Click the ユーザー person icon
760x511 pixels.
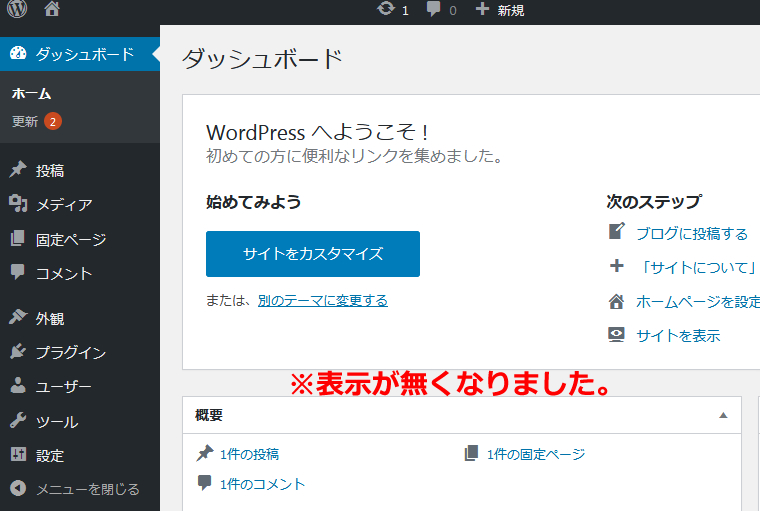(18, 385)
